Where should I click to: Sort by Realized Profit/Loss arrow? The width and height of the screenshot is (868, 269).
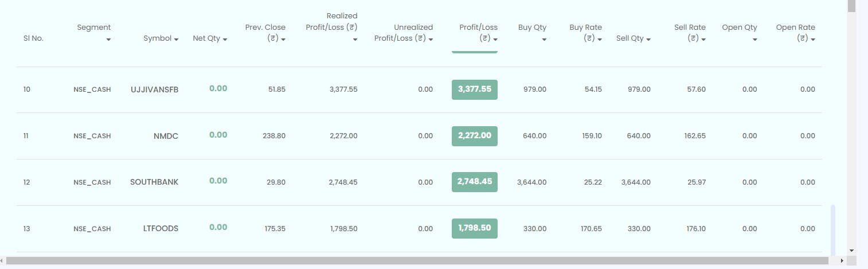click(355, 40)
